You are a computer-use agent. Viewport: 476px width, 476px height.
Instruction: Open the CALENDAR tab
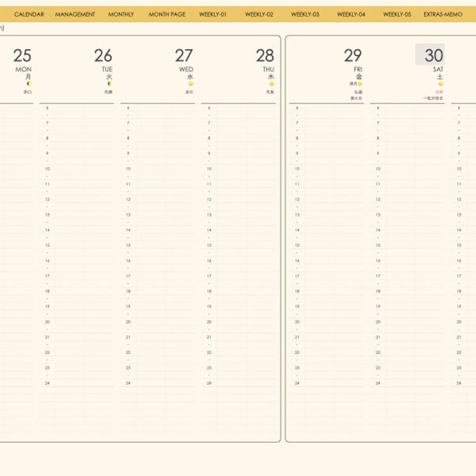pos(29,14)
